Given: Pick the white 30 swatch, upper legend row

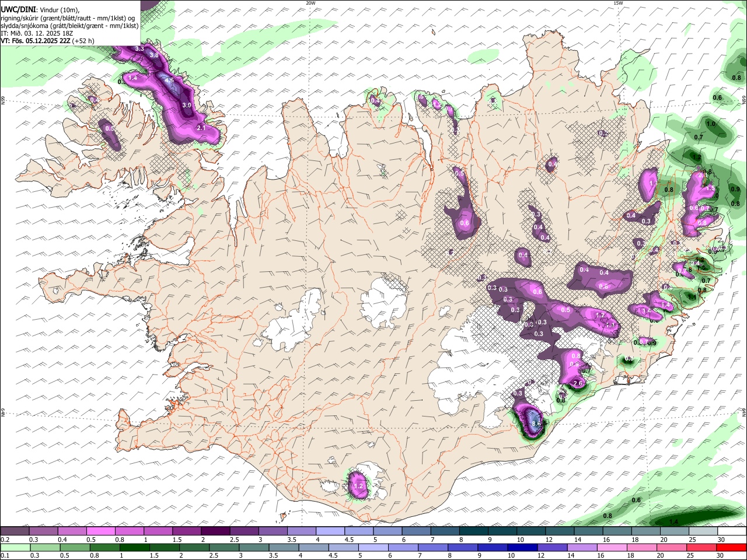Looking at the screenshot, I should [732, 531].
